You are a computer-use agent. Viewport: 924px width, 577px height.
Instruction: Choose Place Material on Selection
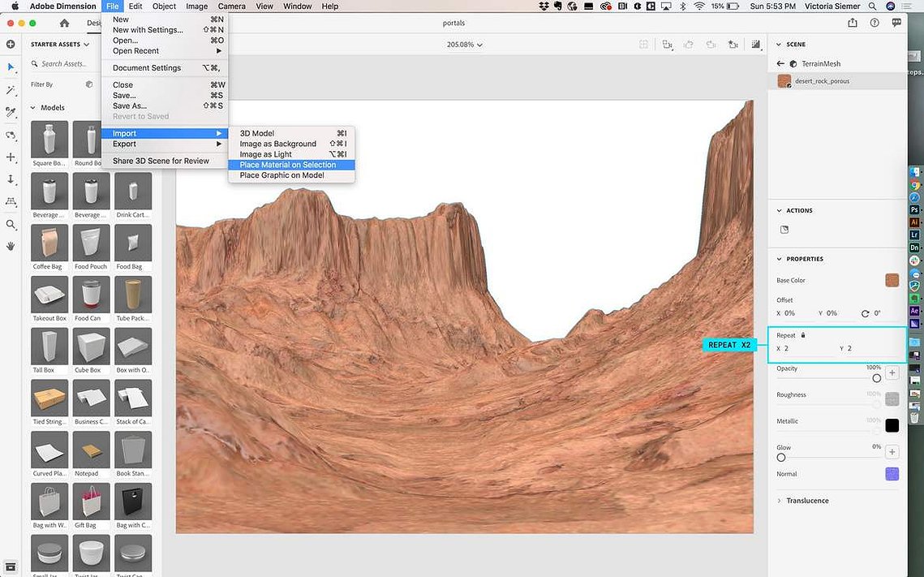coord(292,165)
